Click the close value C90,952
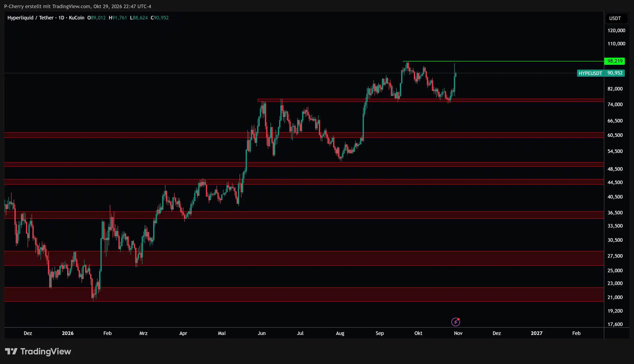This screenshot has width=634, height=364. (x=160, y=18)
